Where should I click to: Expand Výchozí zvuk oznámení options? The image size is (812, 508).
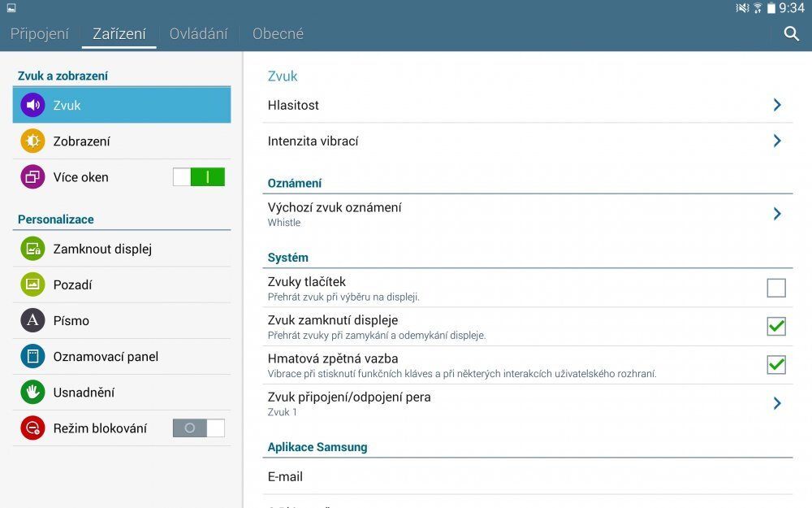coord(776,214)
